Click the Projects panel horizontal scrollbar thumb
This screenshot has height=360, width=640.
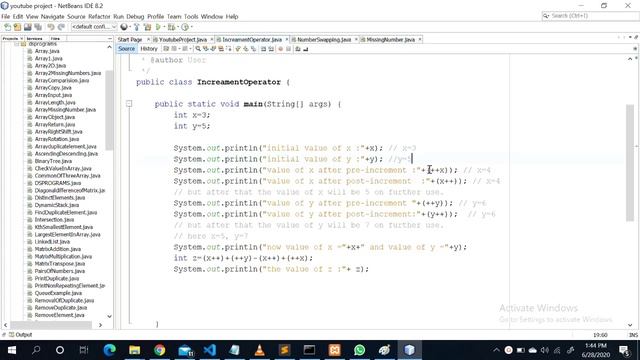51,325
